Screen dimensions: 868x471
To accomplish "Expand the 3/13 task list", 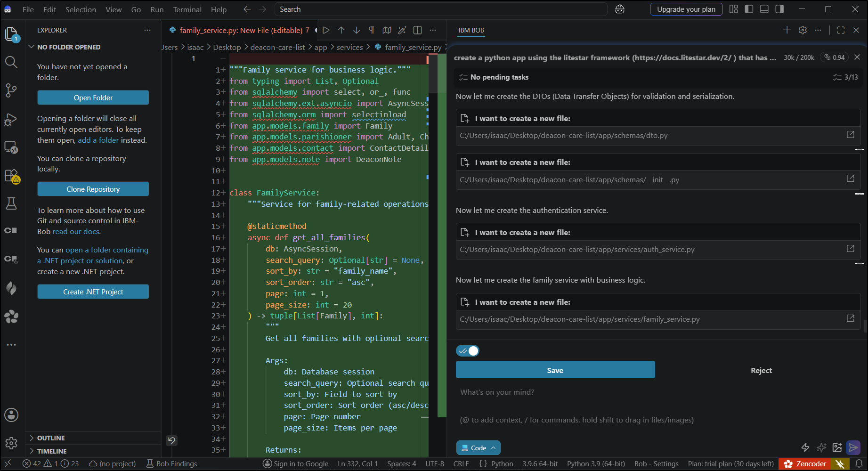I will [x=845, y=77].
